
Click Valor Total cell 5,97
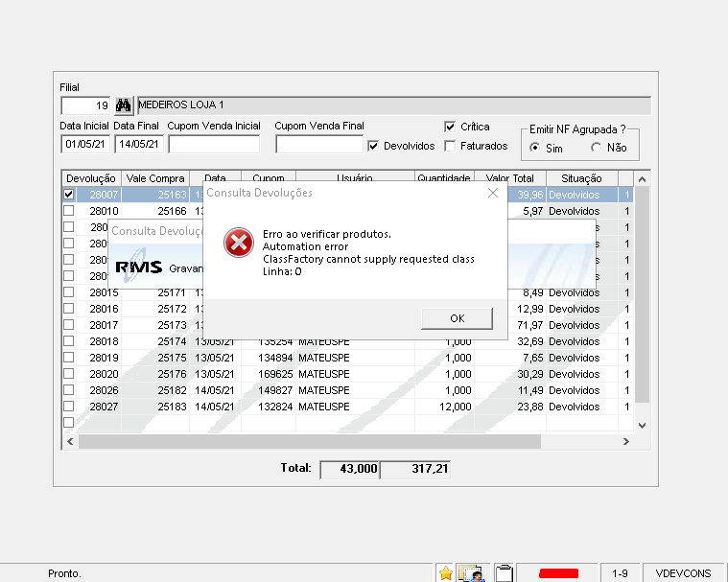pyautogui.click(x=527, y=211)
